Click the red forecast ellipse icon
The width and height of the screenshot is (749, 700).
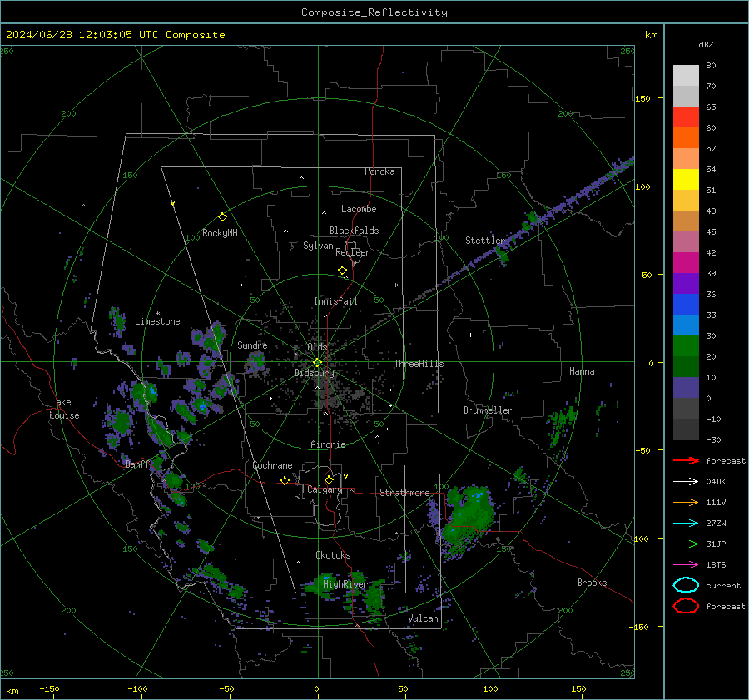click(686, 606)
